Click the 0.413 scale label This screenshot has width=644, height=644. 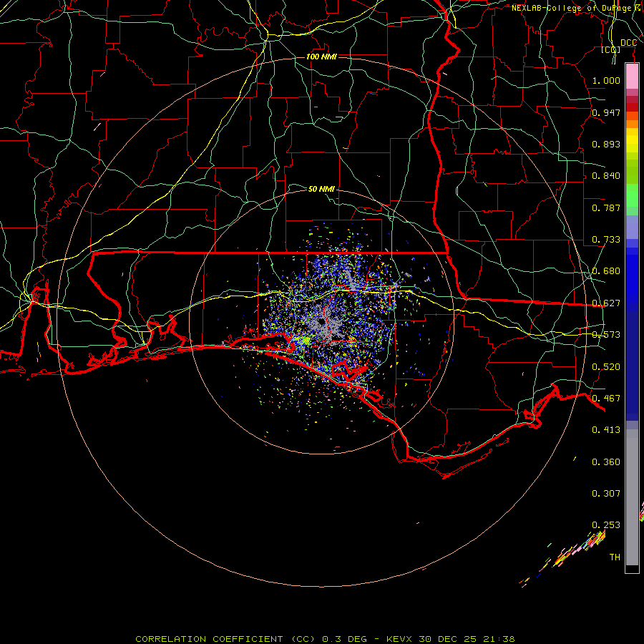606,430
